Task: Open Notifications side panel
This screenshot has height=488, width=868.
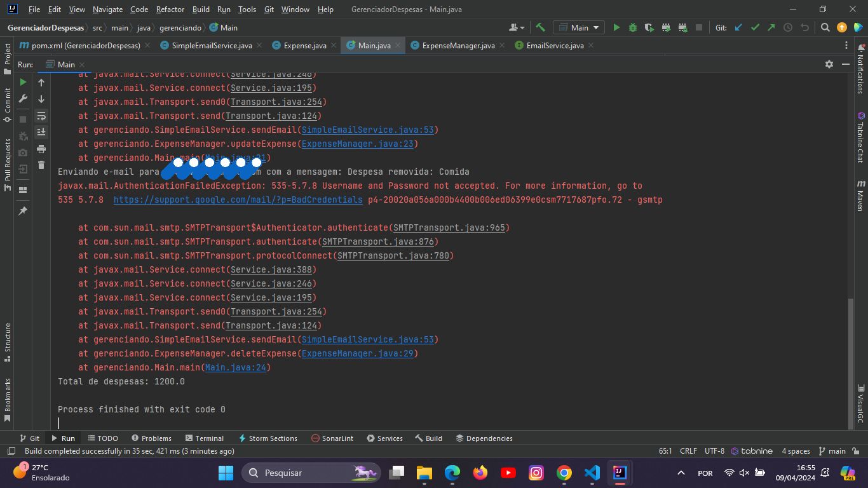Action: (x=861, y=70)
